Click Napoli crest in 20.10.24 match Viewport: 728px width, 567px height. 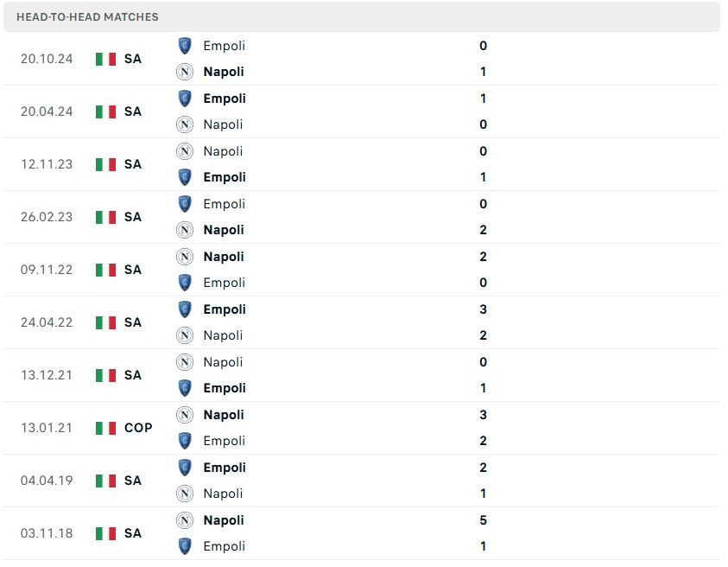[185, 72]
